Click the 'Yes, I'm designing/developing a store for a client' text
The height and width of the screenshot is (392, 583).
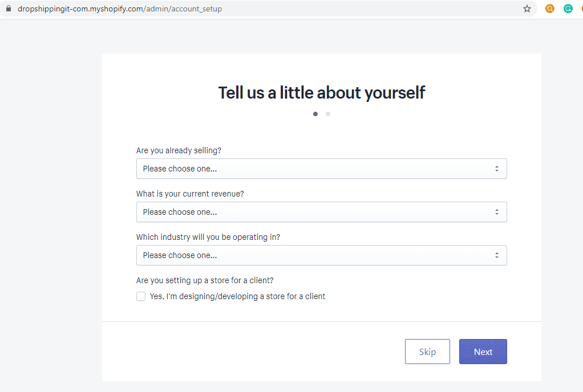click(x=237, y=296)
